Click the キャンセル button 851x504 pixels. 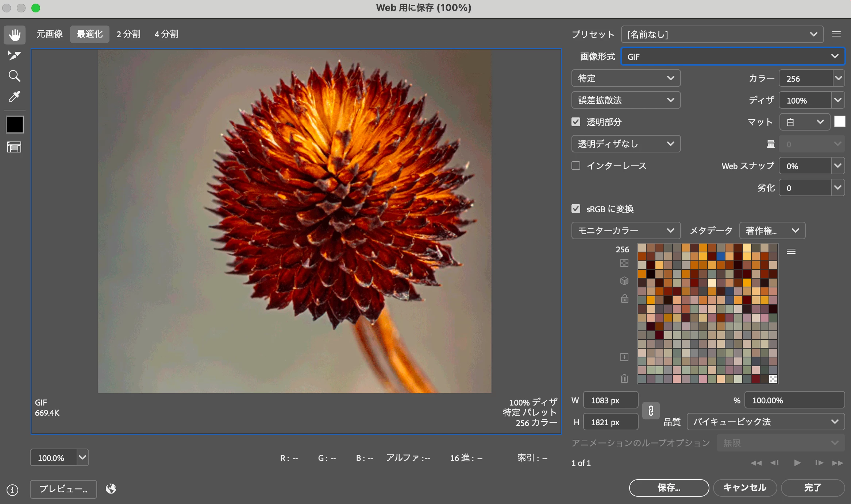coord(745,488)
